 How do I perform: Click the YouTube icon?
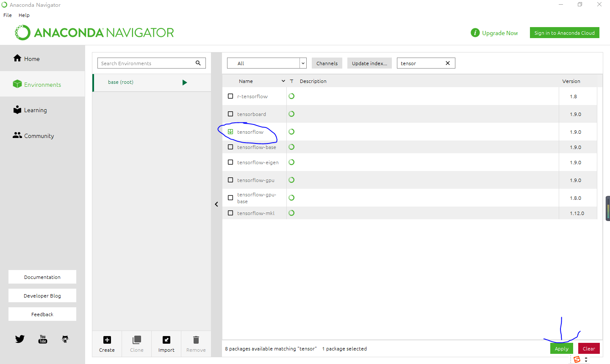[x=43, y=339]
